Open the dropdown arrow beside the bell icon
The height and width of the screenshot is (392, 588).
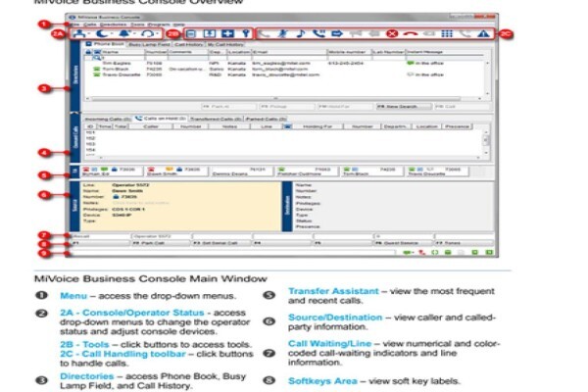pos(134,33)
